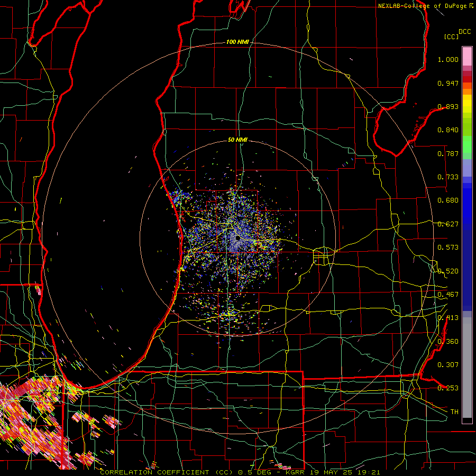Pick the gray segment of the color bar

click(467, 368)
